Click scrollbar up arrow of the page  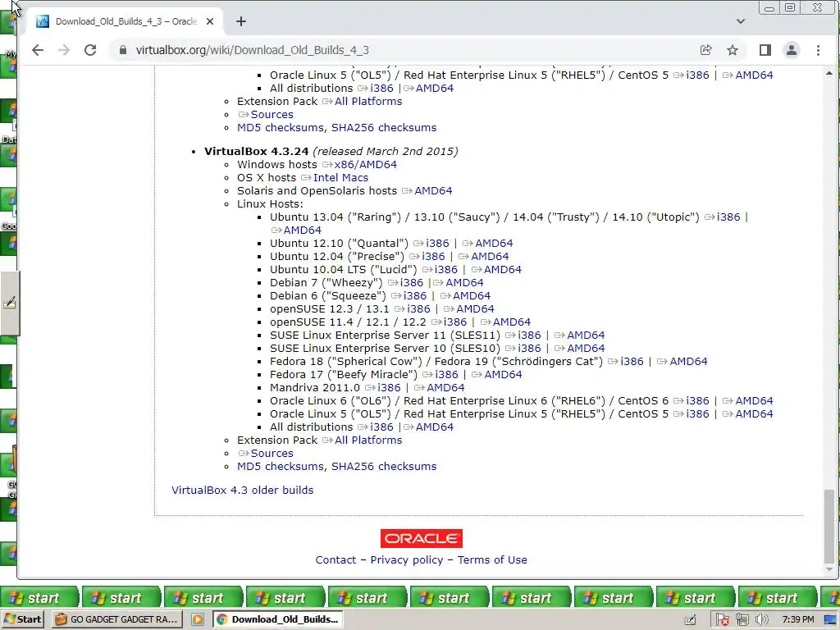point(829,73)
